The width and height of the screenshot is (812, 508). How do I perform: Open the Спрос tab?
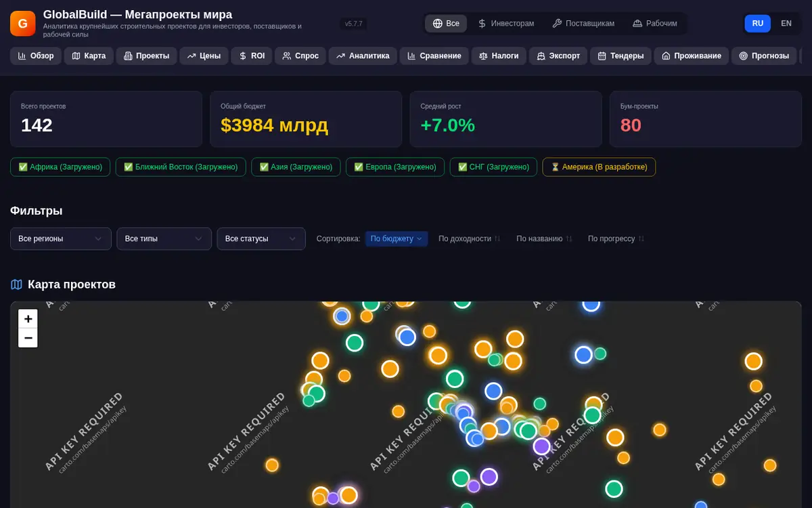(300, 56)
